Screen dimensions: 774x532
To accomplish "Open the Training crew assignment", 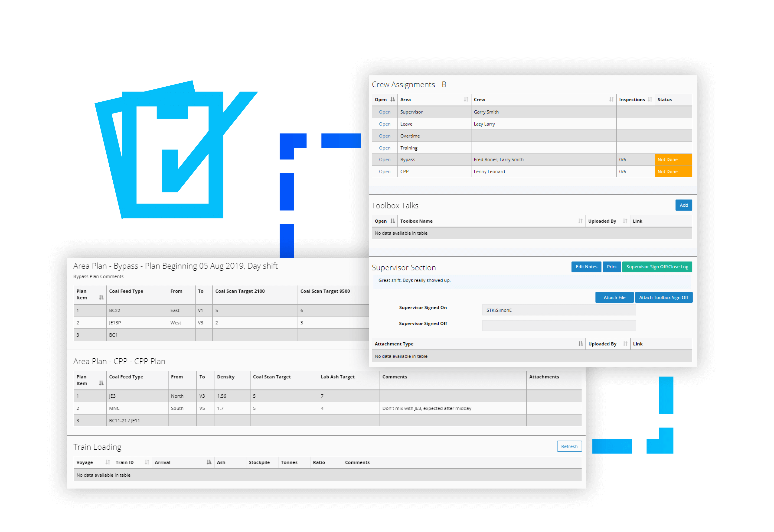I will [x=385, y=148].
